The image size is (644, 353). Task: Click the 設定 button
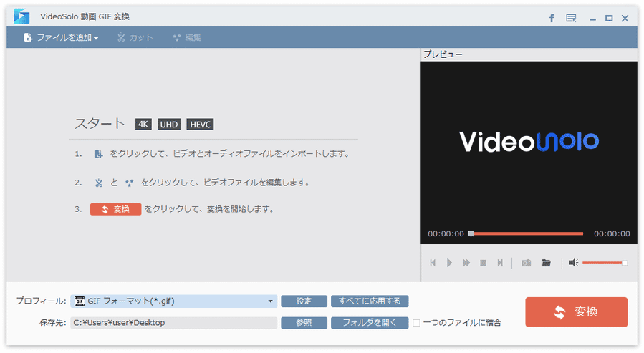[x=304, y=301]
